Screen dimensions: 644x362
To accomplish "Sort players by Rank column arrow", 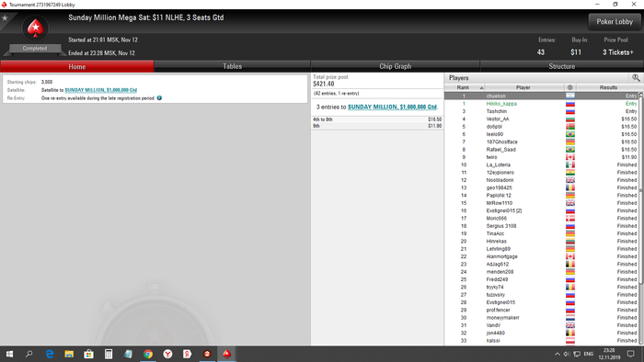I will (x=482, y=87).
